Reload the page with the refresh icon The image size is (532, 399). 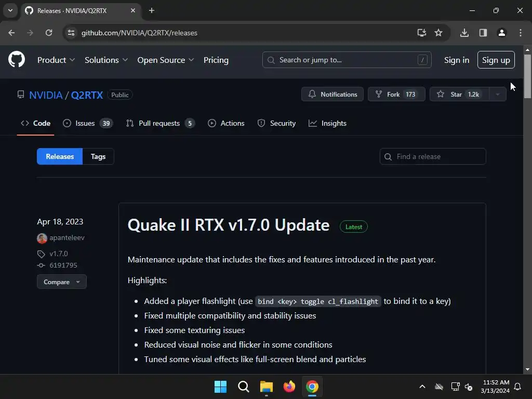[x=49, y=33]
